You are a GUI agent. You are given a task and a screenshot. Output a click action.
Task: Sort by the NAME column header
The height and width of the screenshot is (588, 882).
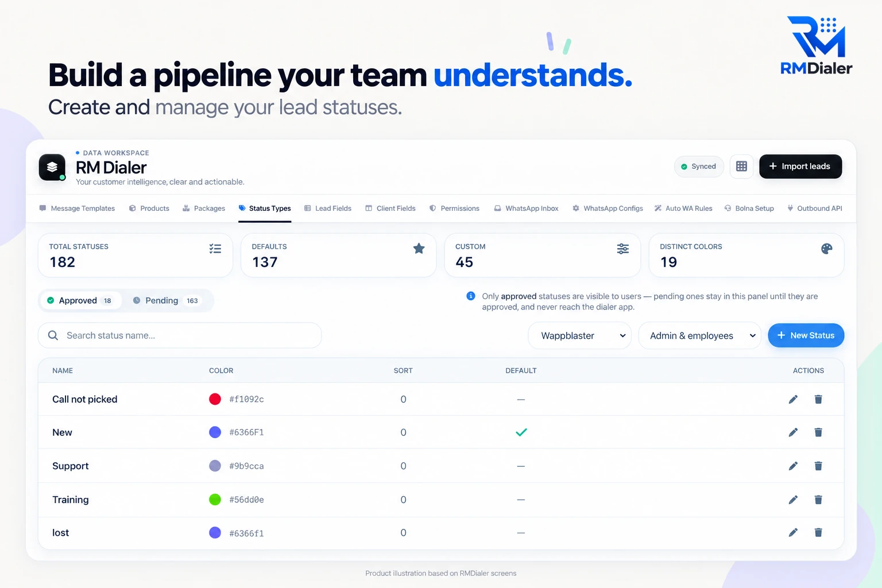coord(63,370)
